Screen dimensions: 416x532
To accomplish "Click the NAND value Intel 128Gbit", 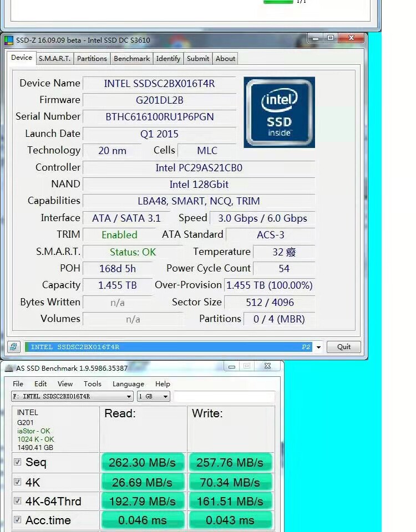I will (x=199, y=184).
